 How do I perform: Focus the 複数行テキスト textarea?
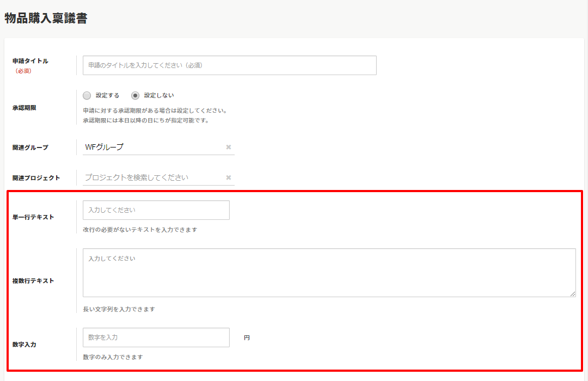coord(329,273)
